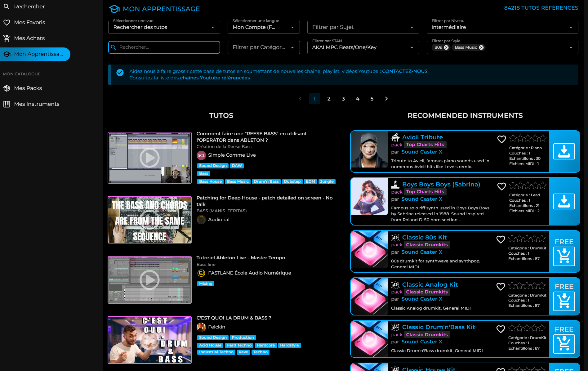Focus the Rechercher... tutorial search field
Image resolution: width=588 pixels, height=371 pixels.
click(x=164, y=47)
